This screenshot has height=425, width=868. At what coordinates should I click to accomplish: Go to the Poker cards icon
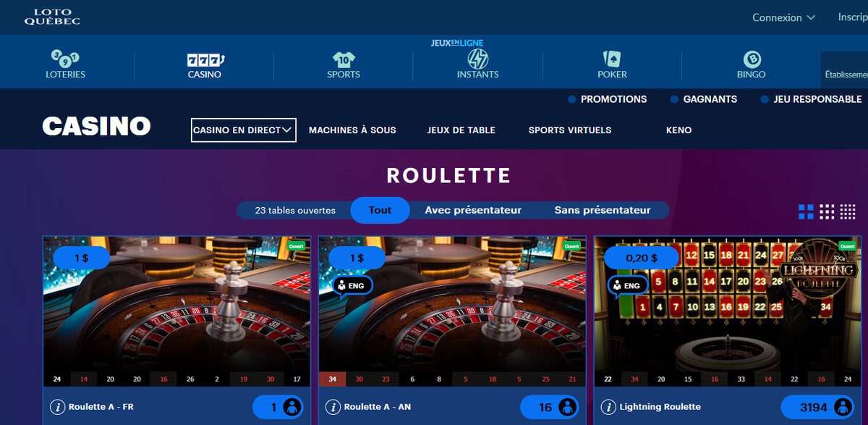pos(612,59)
